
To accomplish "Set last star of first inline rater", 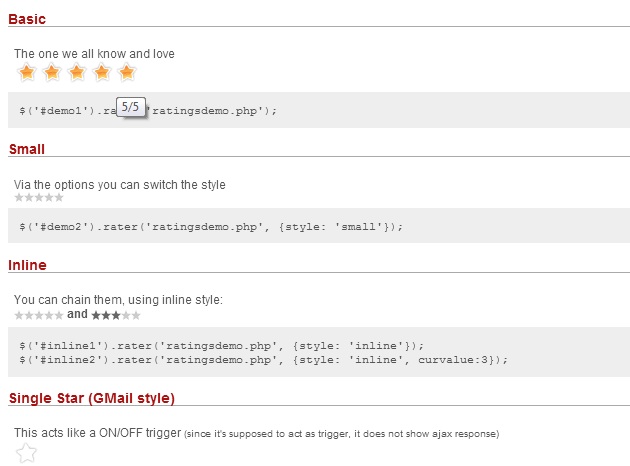I will tap(59, 315).
